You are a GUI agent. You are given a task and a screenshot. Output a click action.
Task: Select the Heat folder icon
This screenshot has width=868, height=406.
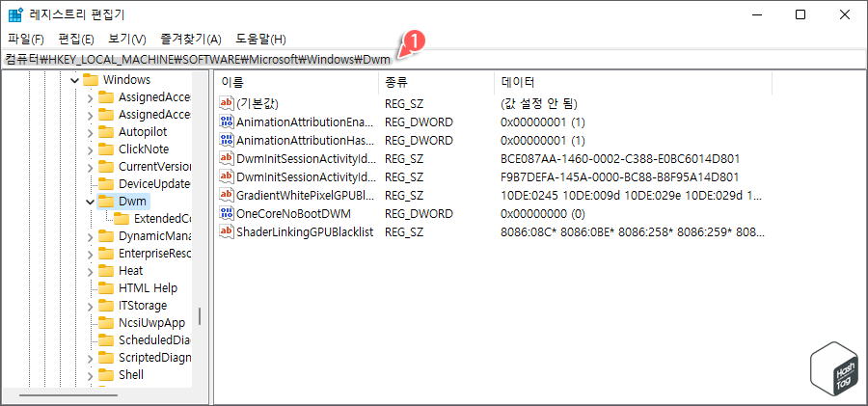click(106, 271)
